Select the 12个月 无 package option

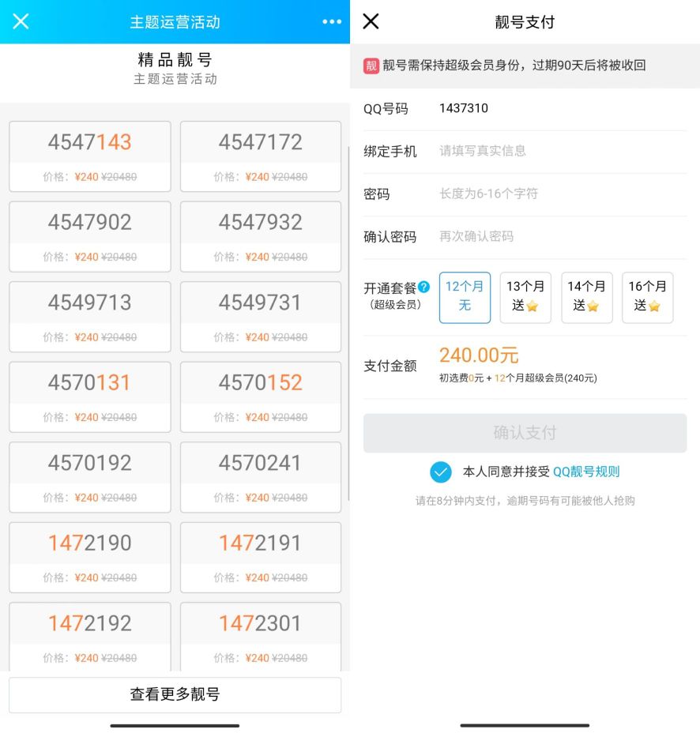pyautogui.click(x=465, y=298)
